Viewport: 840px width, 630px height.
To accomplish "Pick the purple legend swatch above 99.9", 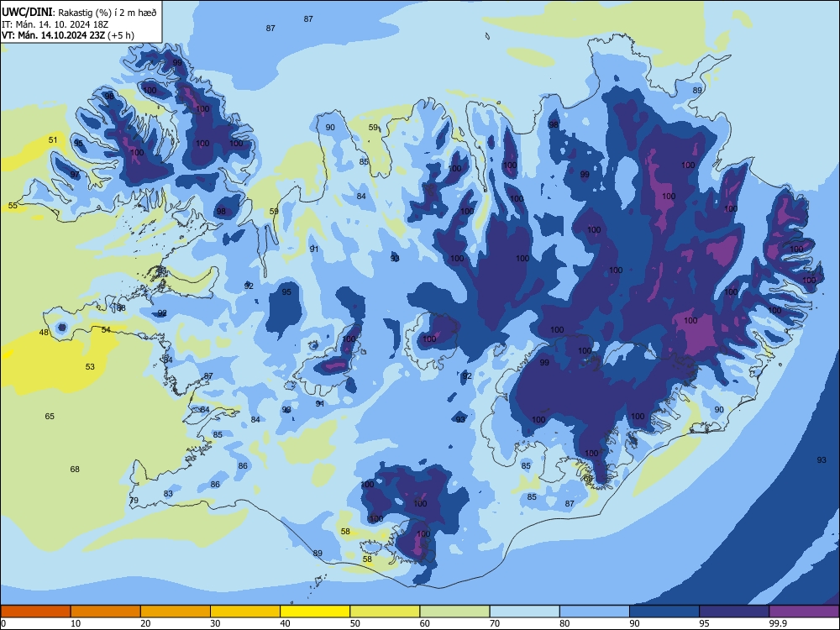I will [x=804, y=612].
